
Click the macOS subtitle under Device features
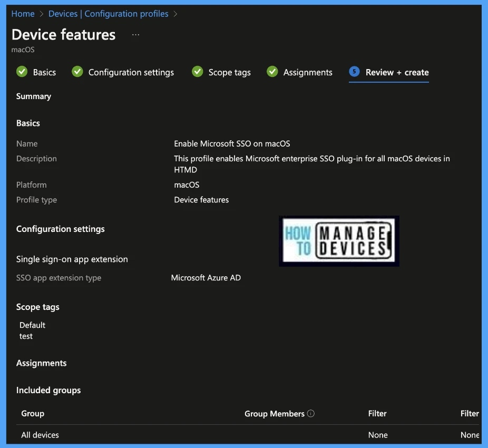click(x=23, y=50)
